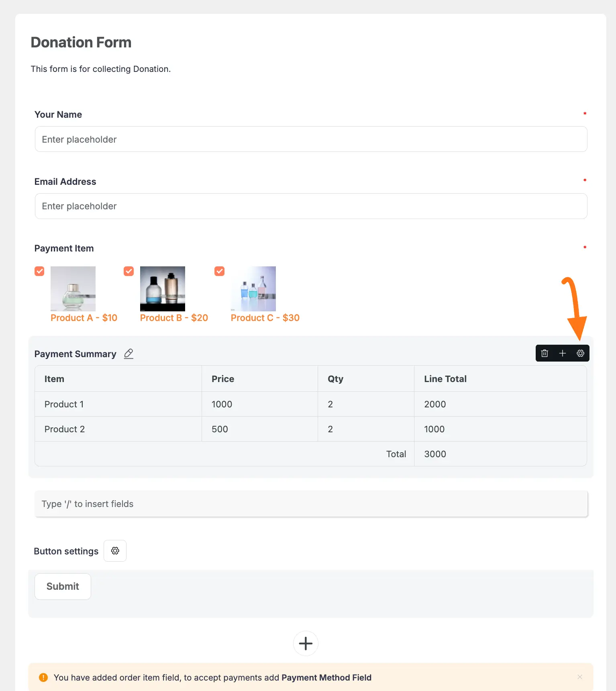Delete the Payment Summary field via trash icon
Viewport: 616px width, 691px height.
(545, 353)
